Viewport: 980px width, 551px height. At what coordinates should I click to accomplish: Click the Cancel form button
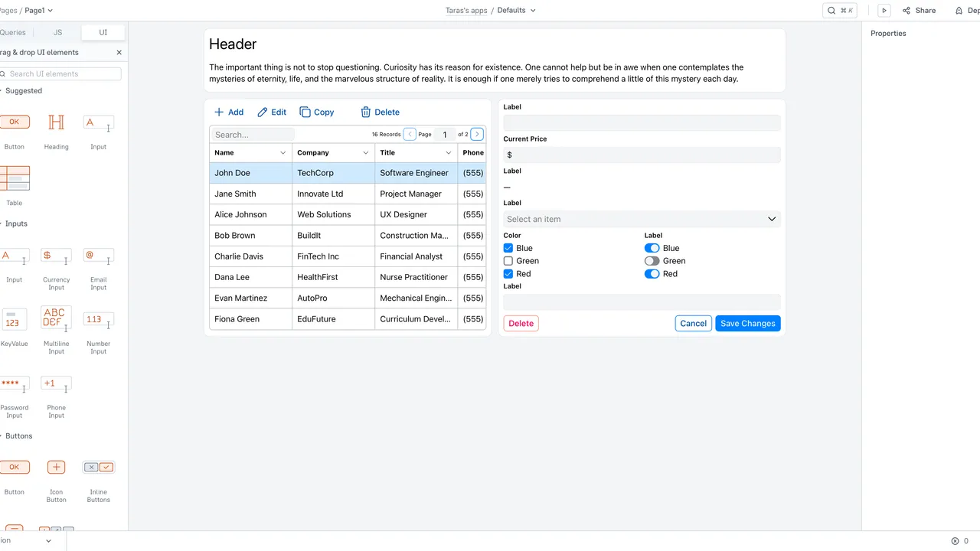(694, 324)
